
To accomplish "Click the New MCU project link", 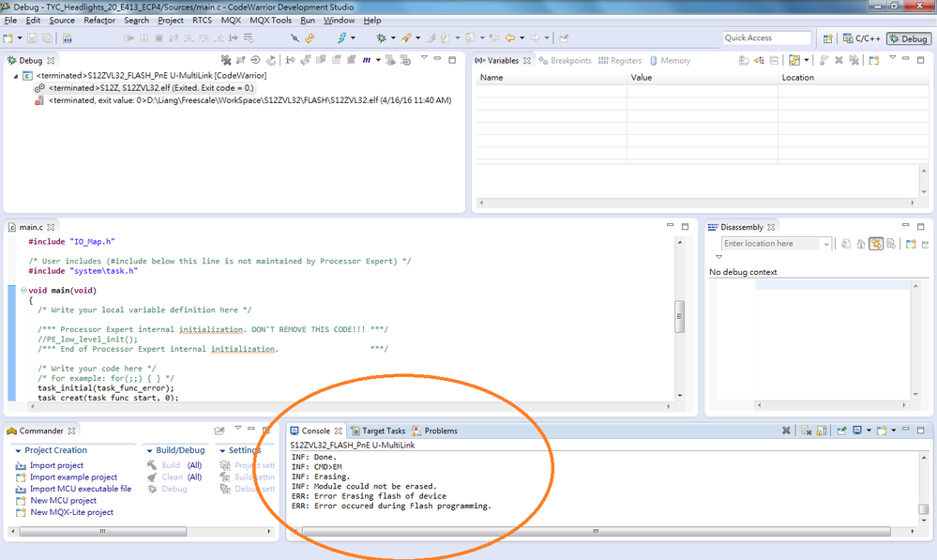I will pos(64,500).
